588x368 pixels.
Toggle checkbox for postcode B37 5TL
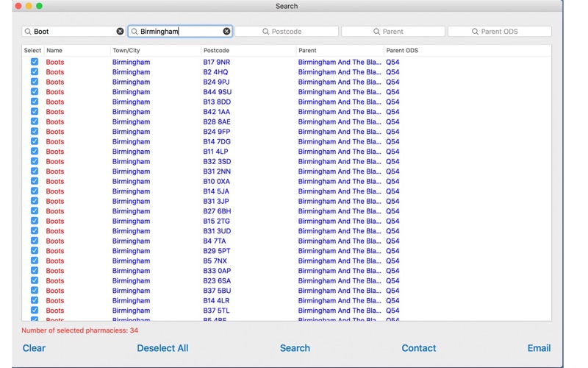35,310
